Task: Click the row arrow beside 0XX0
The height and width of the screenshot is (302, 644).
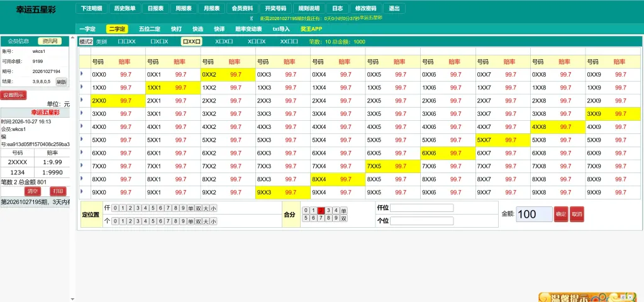Action: (x=81, y=74)
